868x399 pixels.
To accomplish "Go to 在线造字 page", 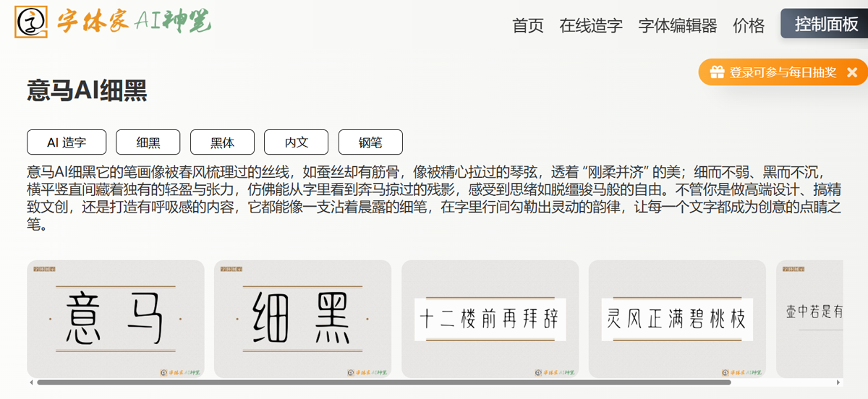I will click(590, 25).
